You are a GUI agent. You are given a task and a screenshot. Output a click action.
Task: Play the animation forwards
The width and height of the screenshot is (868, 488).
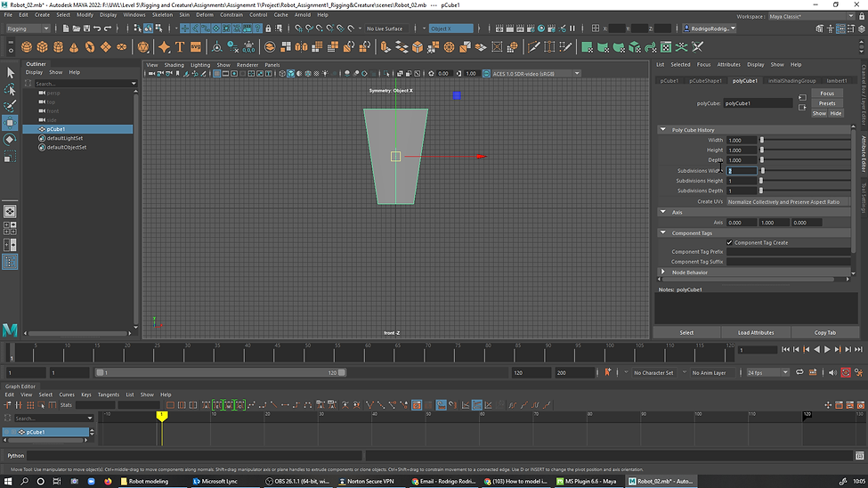coord(827,349)
